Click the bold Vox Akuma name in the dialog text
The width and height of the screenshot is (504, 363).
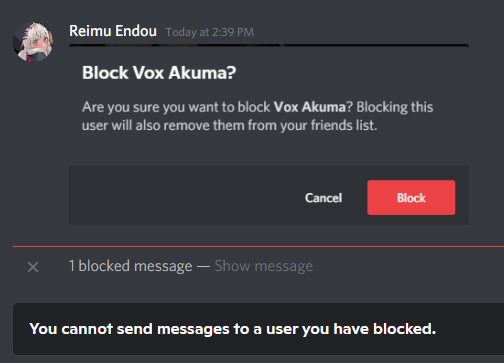click(309, 107)
